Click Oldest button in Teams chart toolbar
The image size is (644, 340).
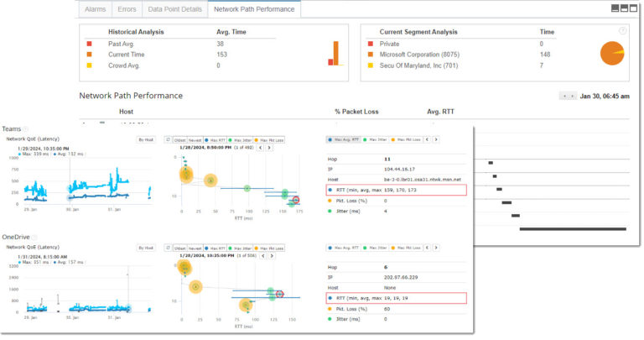point(180,140)
